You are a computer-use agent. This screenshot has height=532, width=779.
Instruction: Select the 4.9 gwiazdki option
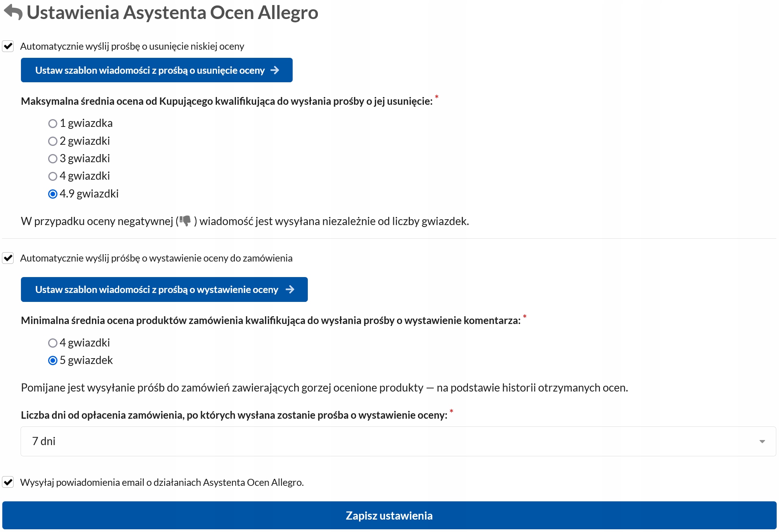(x=53, y=194)
